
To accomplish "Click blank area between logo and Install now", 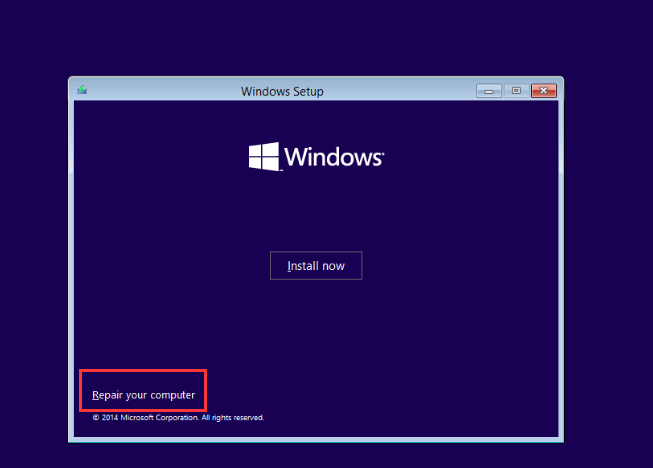I will pyautogui.click(x=315, y=212).
